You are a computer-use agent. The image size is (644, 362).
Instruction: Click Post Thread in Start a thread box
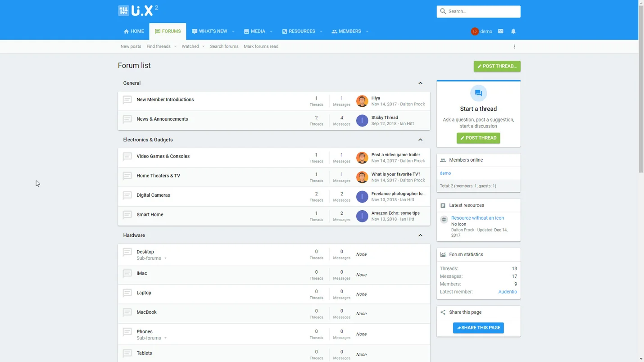click(x=478, y=138)
